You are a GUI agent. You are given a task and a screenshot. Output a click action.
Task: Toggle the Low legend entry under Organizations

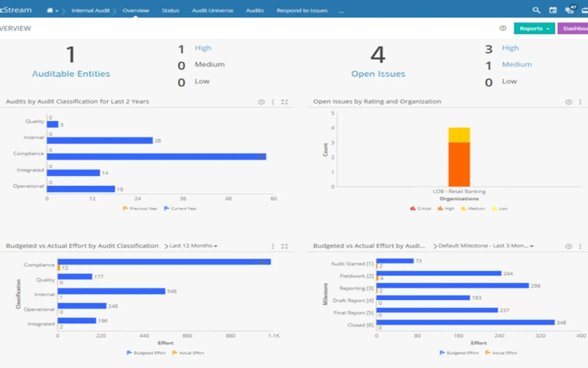coord(499,208)
